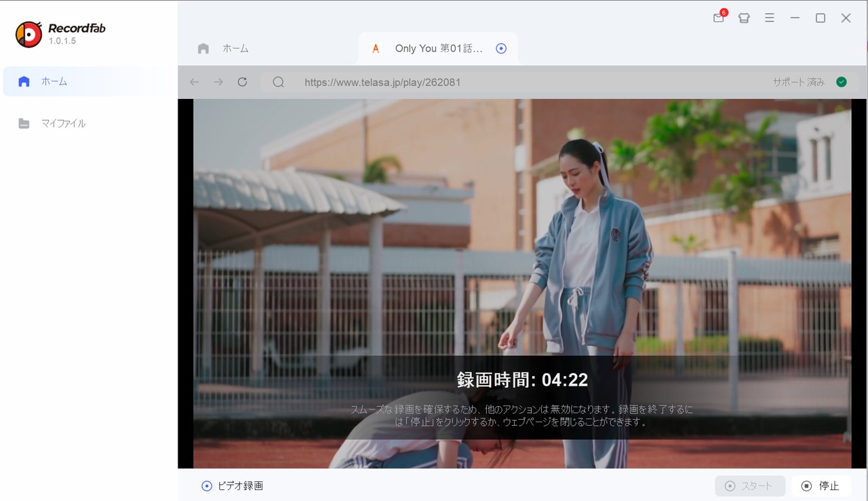Click the store/merchandise icon in the title bar
This screenshot has height=501, width=868.
pos(744,18)
